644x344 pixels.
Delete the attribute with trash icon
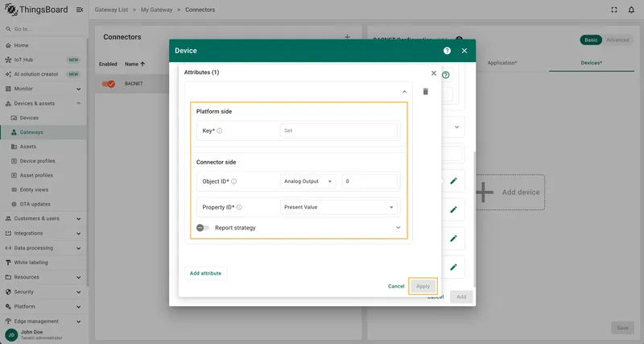(x=426, y=91)
